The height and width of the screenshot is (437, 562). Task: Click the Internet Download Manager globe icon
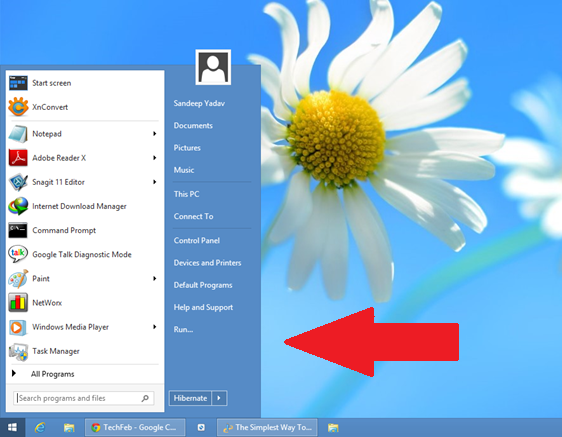[18, 206]
